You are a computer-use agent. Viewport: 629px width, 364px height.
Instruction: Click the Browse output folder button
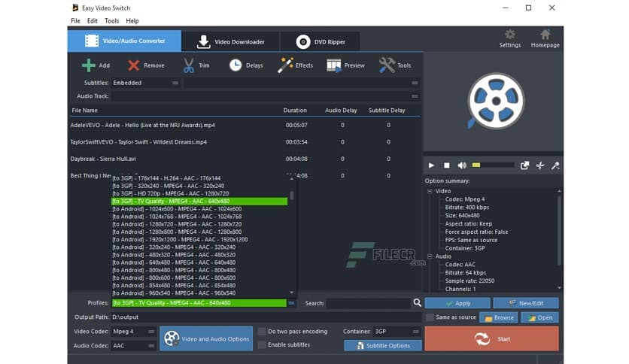tap(499, 317)
